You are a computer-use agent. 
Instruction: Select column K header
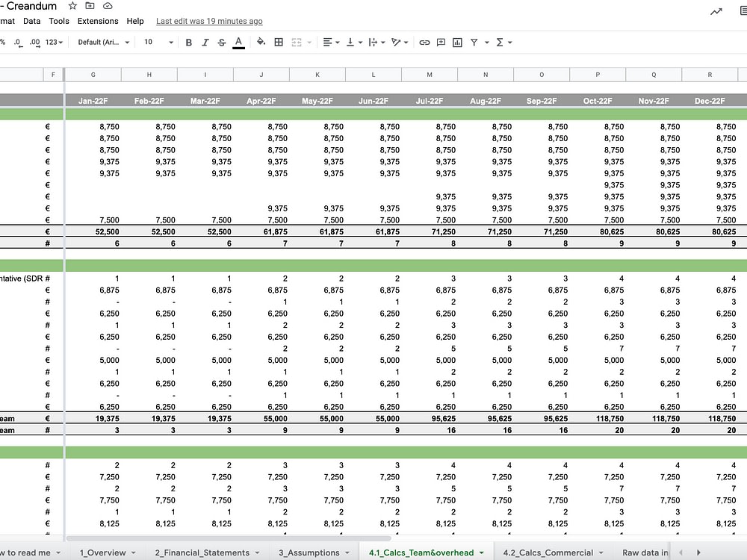317,75
